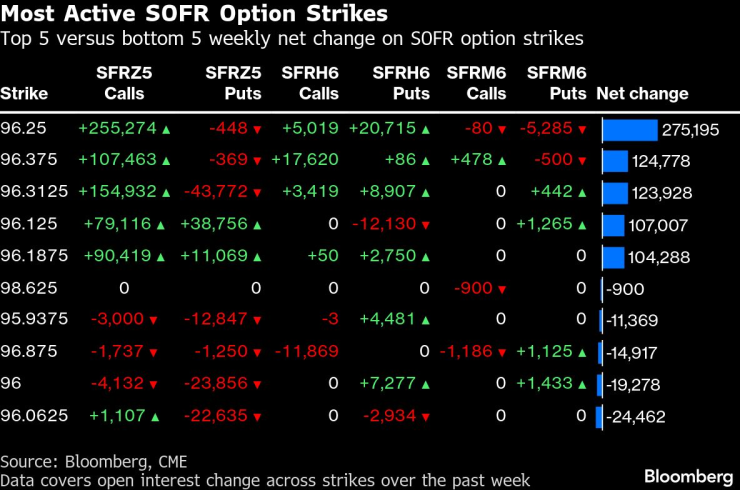Click green up arrow beside +38,756
This screenshot has height=490, width=740.
257,226
